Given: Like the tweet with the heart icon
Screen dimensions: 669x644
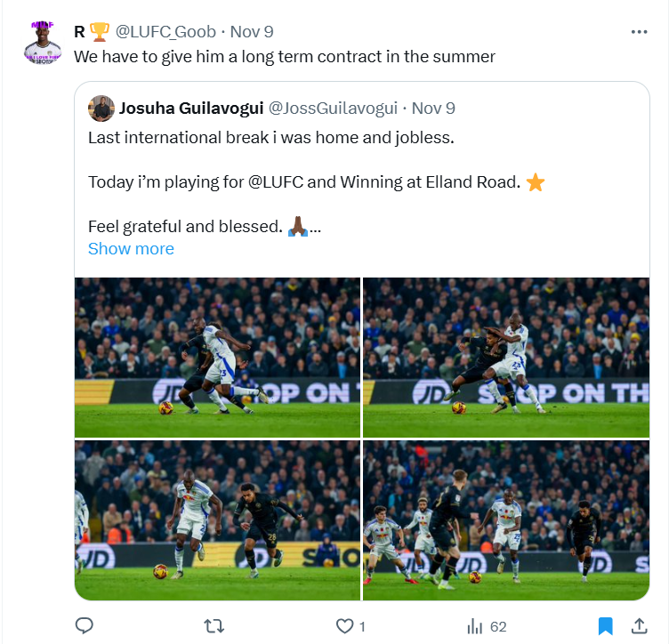Looking at the screenshot, I should [345, 626].
